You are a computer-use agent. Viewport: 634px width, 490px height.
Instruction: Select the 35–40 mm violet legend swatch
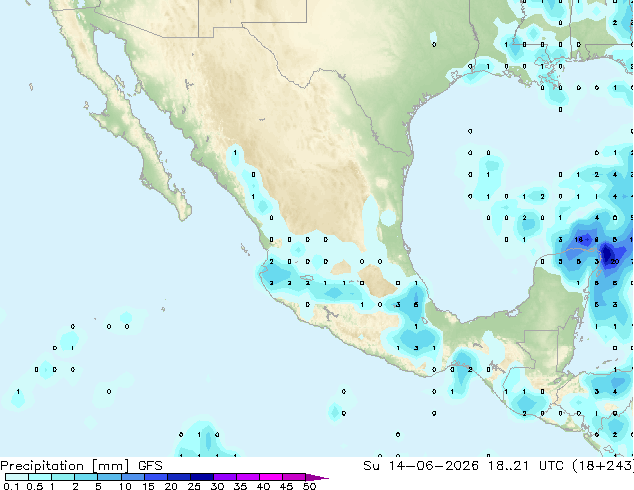point(247,477)
